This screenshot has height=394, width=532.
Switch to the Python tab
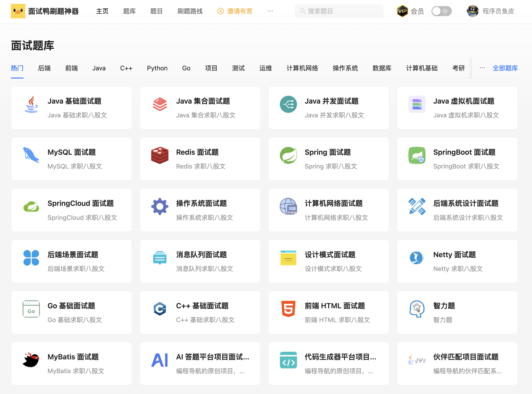[x=157, y=68]
